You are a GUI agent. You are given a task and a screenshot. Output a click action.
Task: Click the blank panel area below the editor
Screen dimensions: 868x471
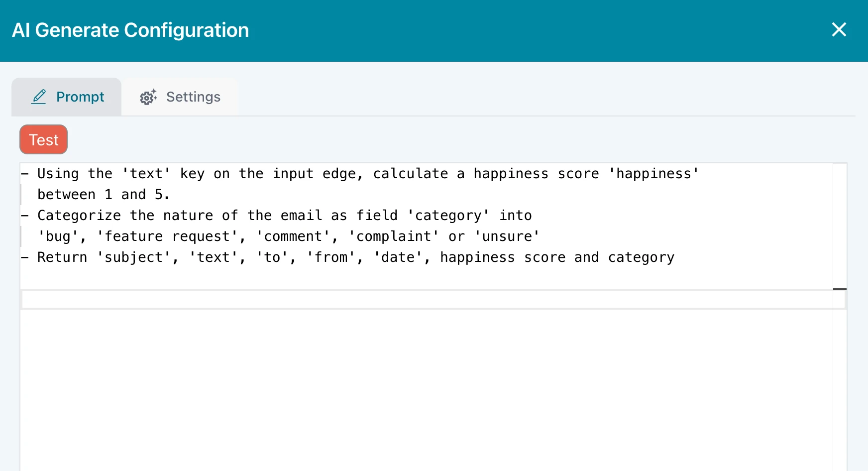point(426,388)
